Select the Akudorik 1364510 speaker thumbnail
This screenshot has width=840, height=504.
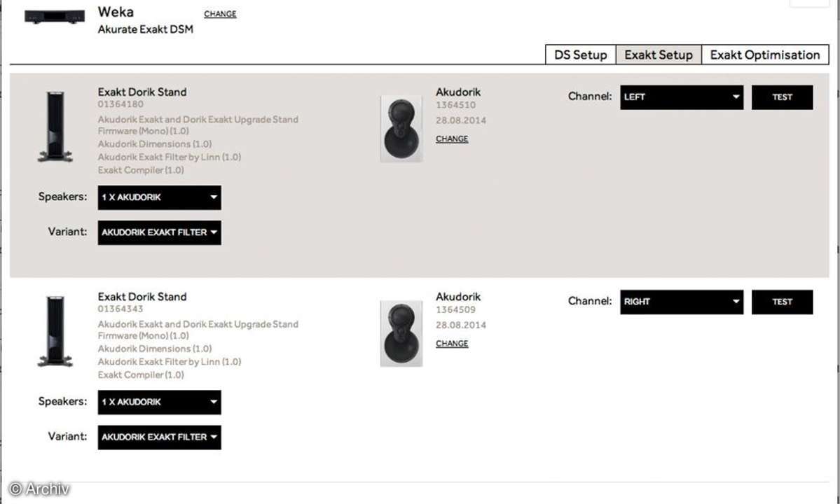(x=401, y=129)
